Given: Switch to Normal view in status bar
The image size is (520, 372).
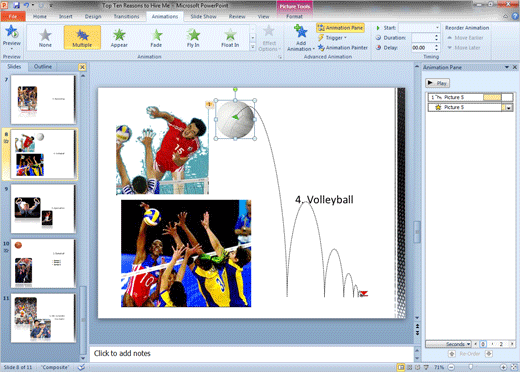Looking at the screenshot, I should 401,367.
